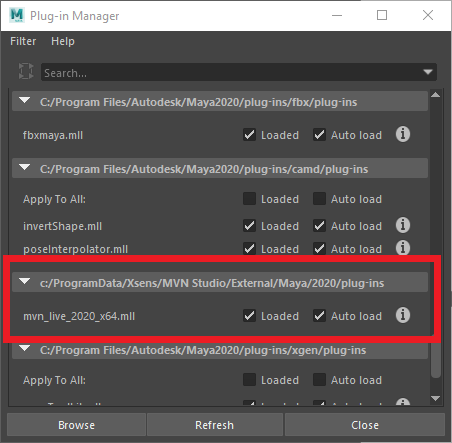This screenshot has height=443, width=452.
Task: Click the search filter icon beside Search field
Action: (26, 71)
